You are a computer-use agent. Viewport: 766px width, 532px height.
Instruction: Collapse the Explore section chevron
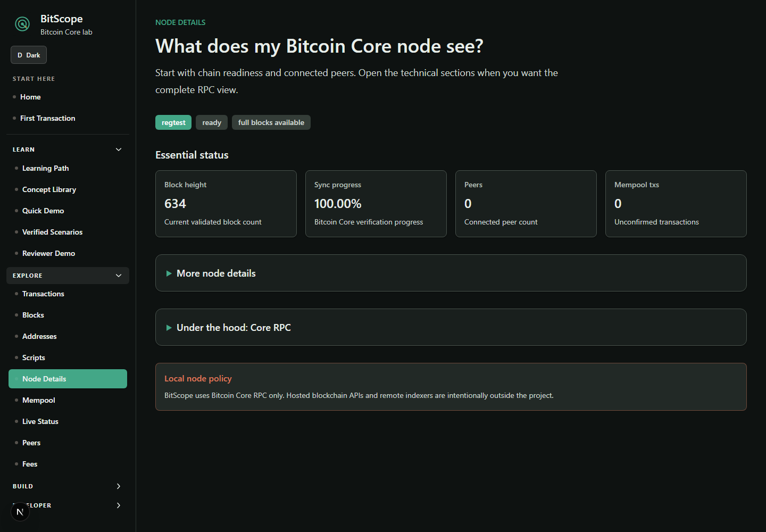119,276
